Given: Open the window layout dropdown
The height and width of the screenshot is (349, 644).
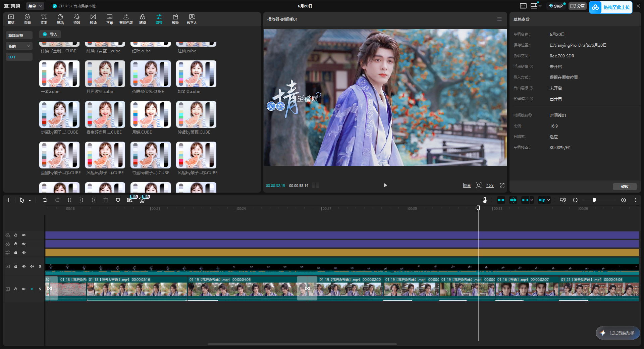Looking at the screenshot, I should [536, 6].
